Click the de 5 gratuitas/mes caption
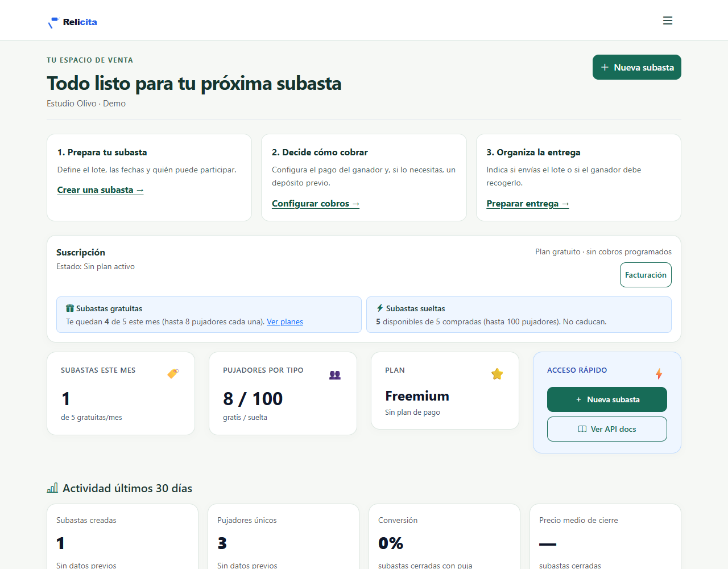 tap(92, 418)
